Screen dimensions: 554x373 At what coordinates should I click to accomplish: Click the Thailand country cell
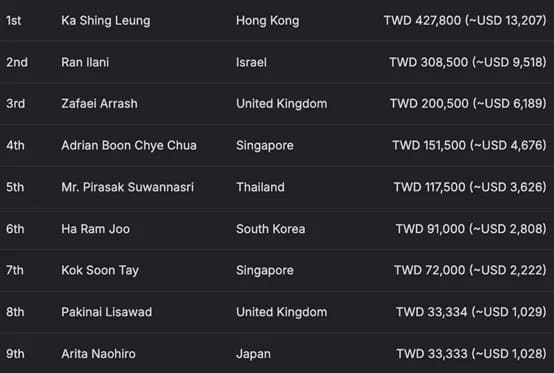pos(260,187)
